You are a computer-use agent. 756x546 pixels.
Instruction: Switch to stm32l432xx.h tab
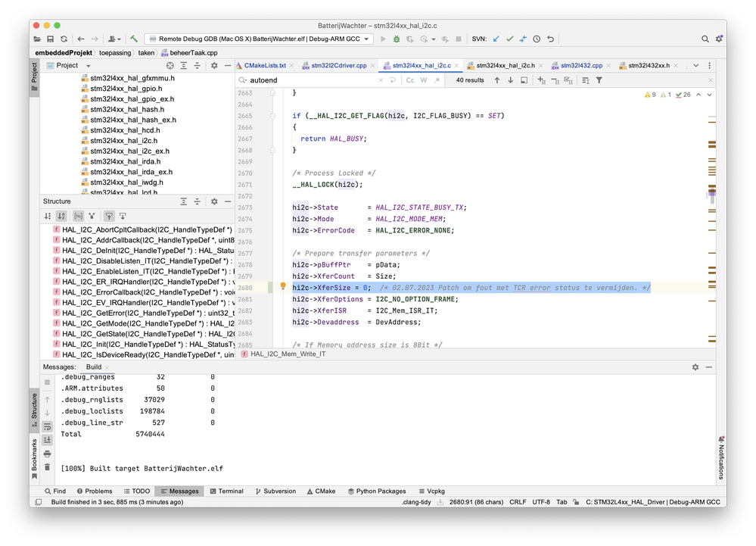[x=649, y=66]
